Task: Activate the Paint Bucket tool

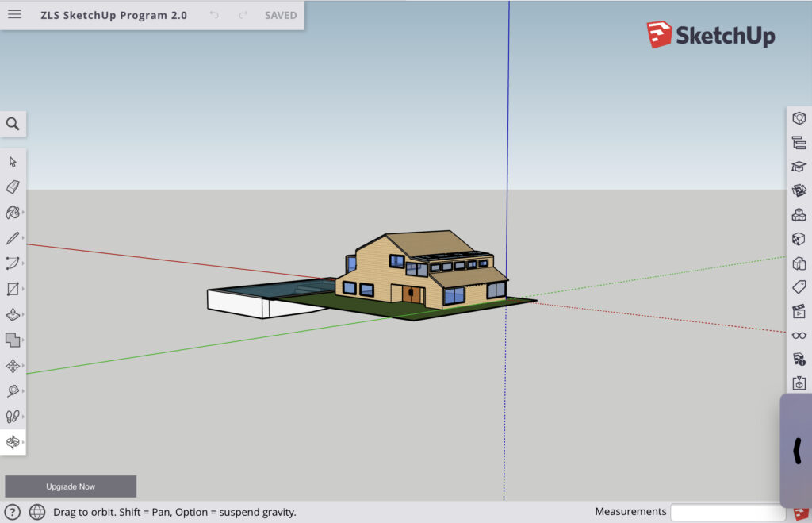Action: pos(13,213)
